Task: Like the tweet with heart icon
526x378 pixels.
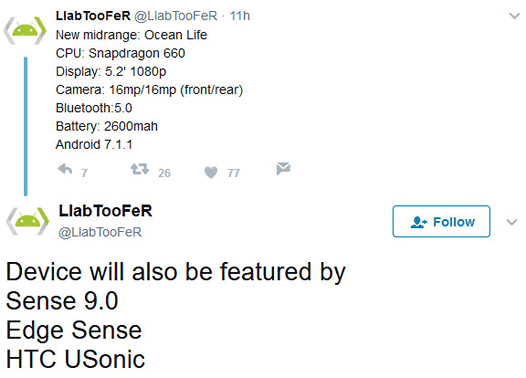Action: (211, 172)
